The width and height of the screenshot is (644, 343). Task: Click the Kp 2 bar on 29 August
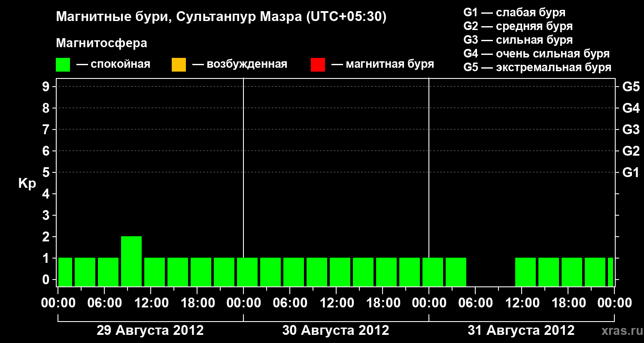(x=131, y=261)
